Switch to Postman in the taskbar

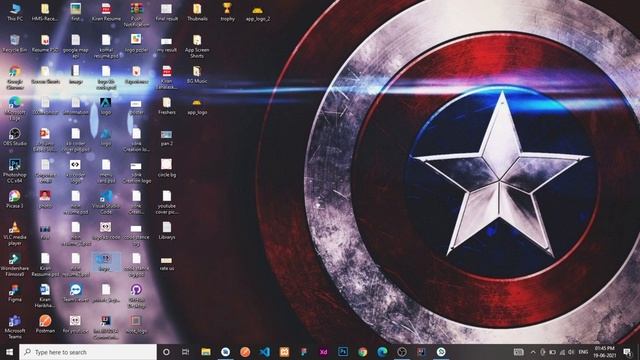click(245, 352)
